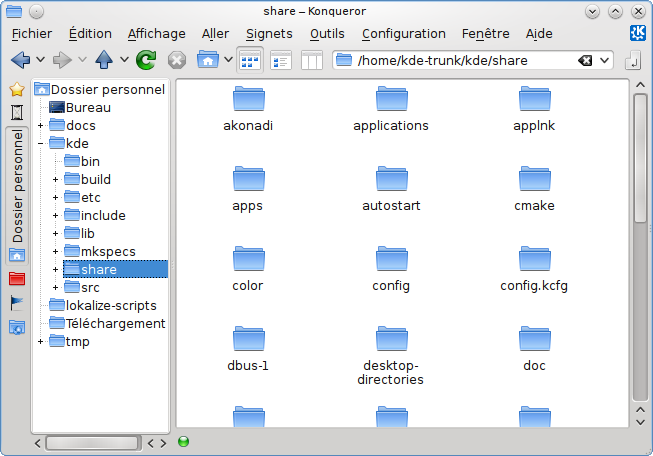Click the sidebar horizontal scrollbar handle
This screenshot has width=653, height=456.
tap(92, 442)
